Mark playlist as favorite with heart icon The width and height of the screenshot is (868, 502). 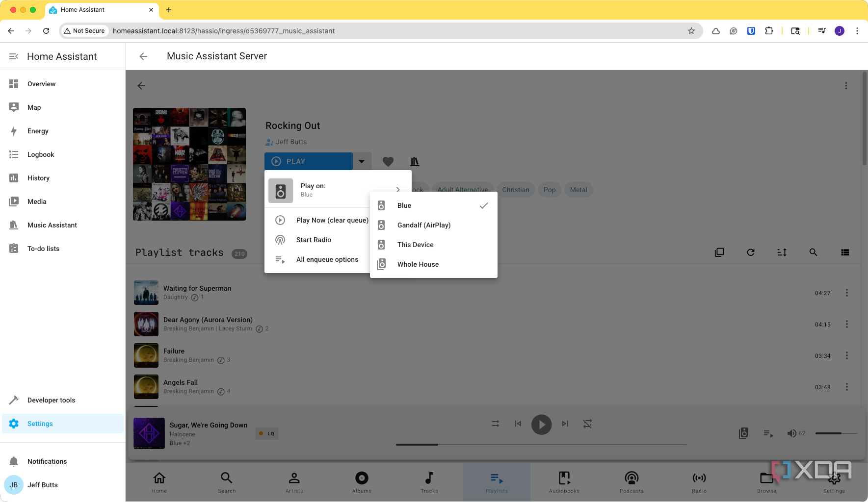click(x=388, y=161)
